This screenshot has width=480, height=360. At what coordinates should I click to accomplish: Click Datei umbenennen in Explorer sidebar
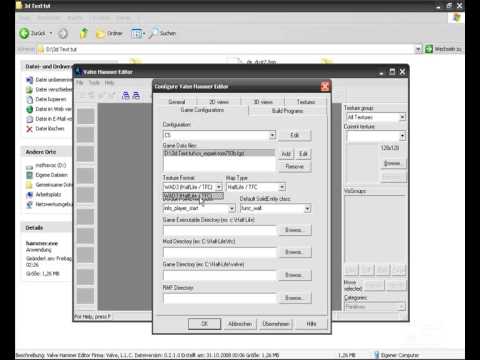(49, 80)
